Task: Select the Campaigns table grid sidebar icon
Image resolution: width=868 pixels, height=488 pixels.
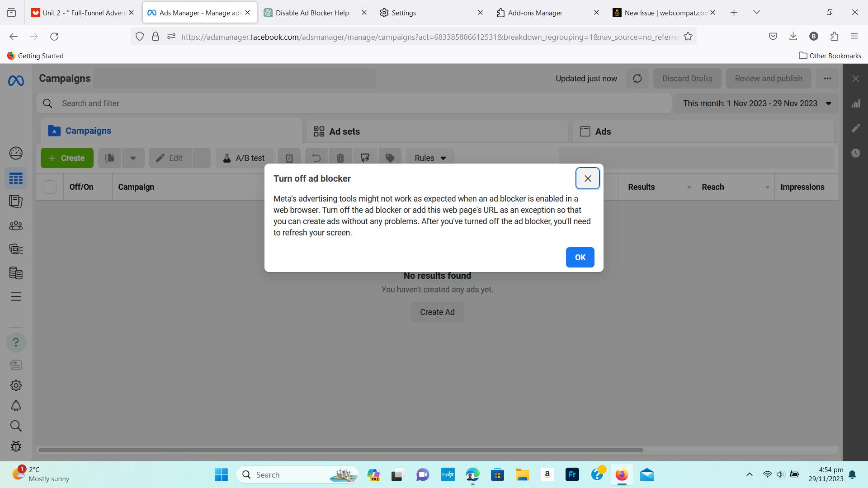Action: [16, 178]
